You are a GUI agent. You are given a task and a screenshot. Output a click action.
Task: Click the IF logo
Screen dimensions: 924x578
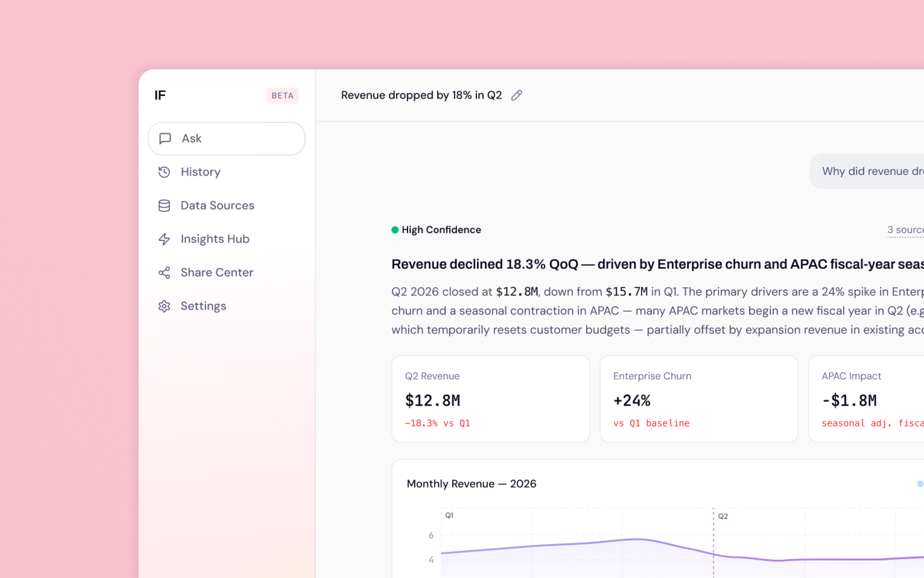(x=160, y=95)
